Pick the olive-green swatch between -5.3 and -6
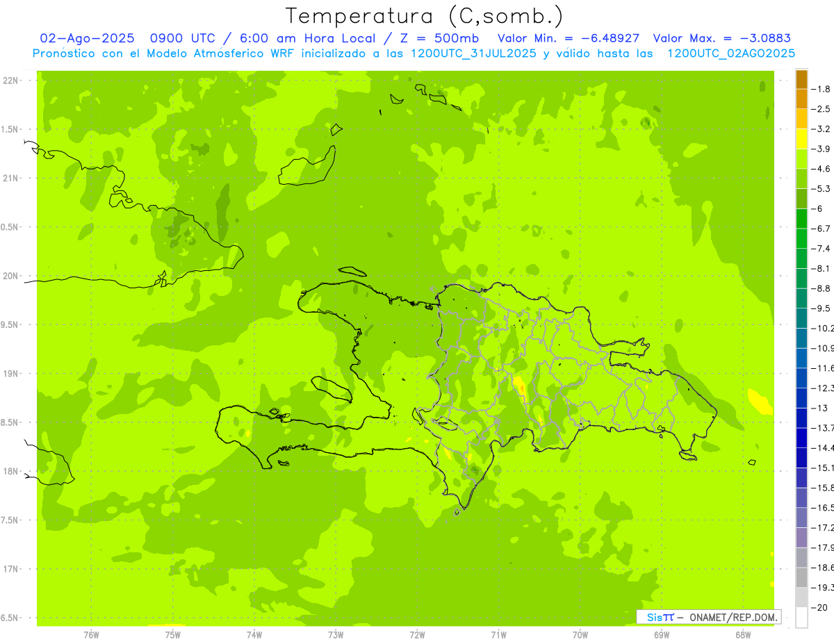The image size is (834, 644). [x=801, y=199]
